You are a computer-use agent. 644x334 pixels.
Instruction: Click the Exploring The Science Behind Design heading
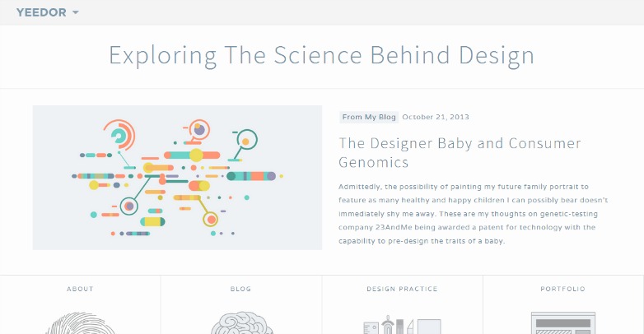(322, 55)
